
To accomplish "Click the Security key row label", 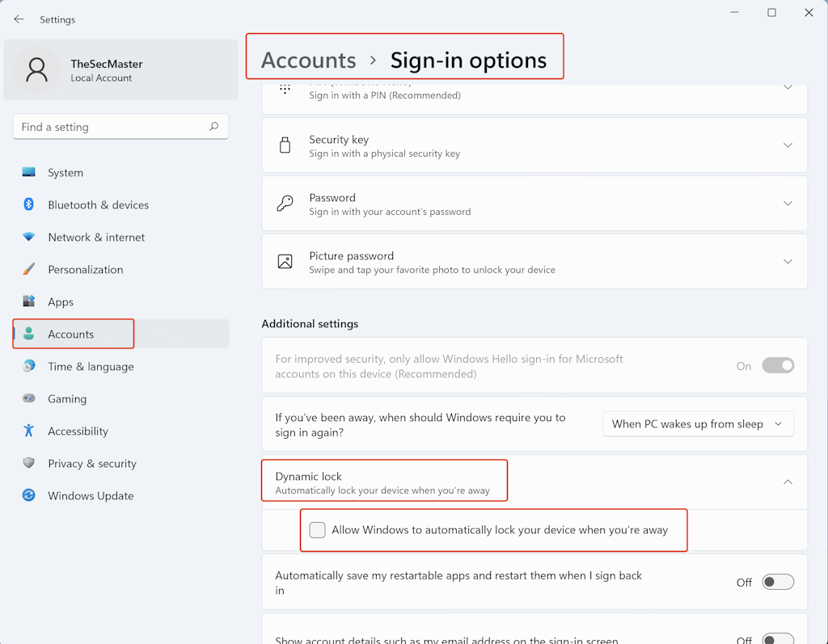I will click(339, 139).
